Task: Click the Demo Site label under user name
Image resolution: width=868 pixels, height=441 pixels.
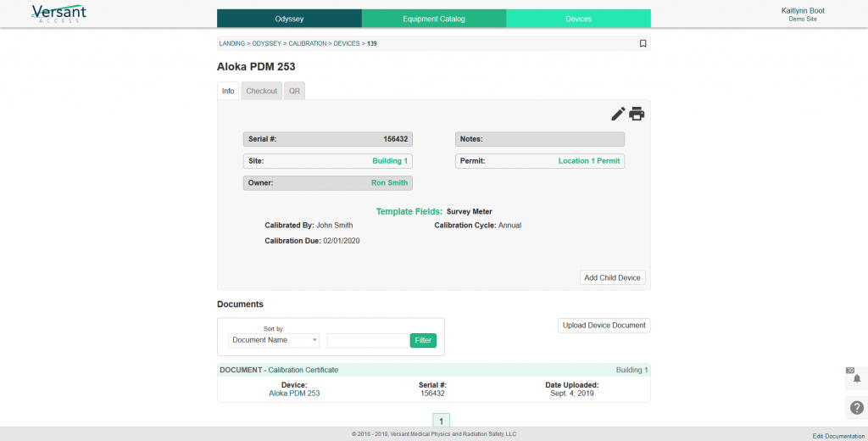Action: (x=803, y=20)
